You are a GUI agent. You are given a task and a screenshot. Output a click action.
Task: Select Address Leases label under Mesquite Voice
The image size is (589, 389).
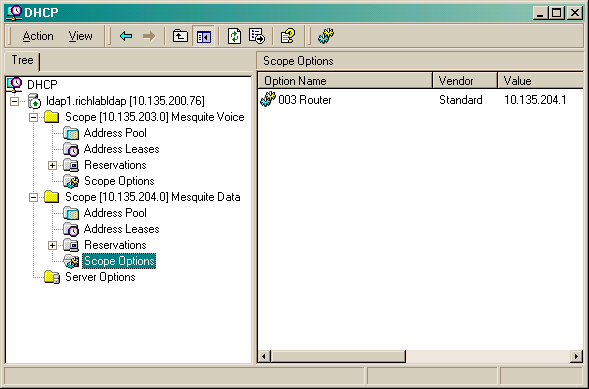coord(121,149)
